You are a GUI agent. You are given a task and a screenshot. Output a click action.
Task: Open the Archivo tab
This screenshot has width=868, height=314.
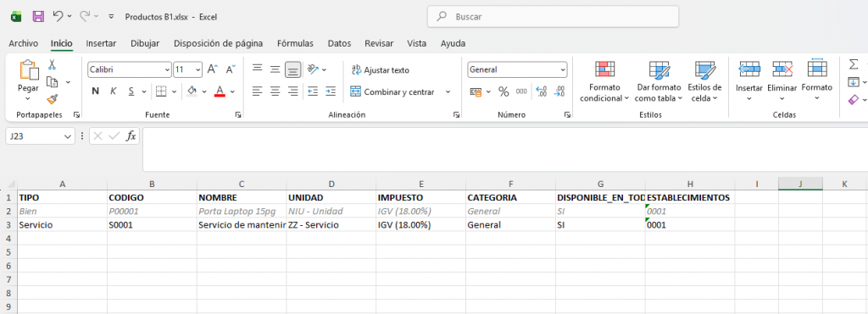coord(23,43)
